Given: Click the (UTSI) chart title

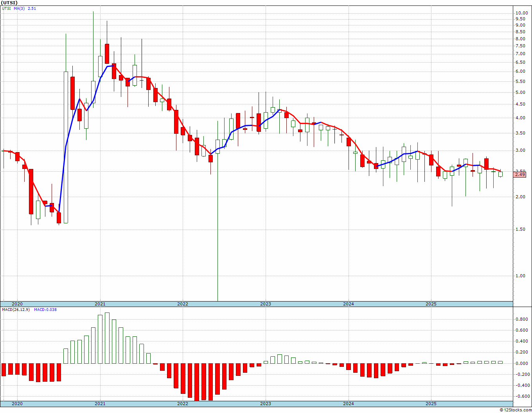Looking at the screenshot, I should point(9,3).
